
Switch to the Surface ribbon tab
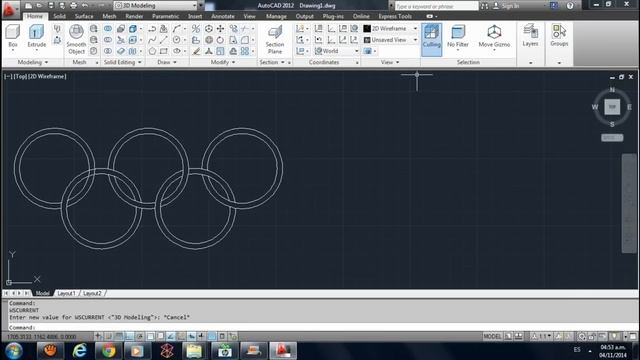[x=84, y=16]
